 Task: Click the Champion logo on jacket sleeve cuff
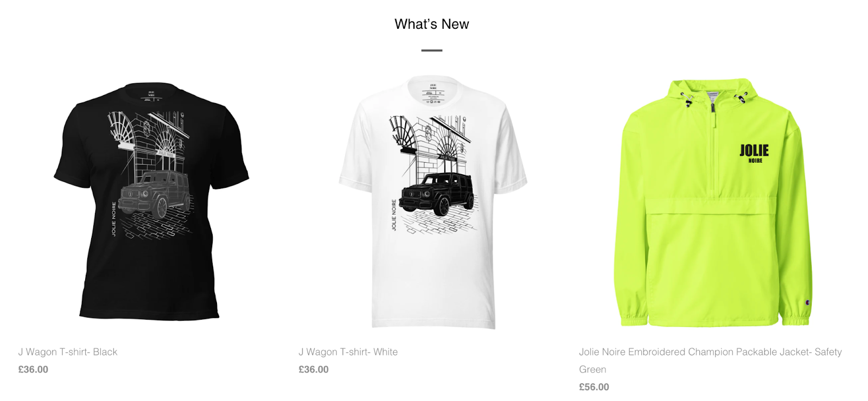pos(808,302)
